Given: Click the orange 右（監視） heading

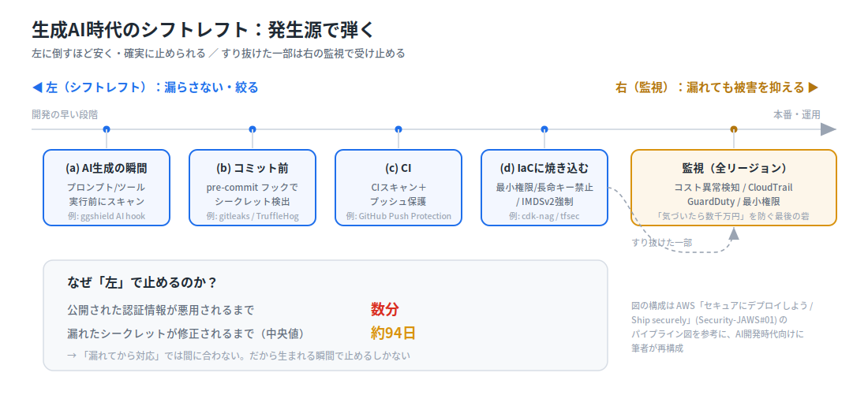Looking at the screenshot, I should pyautogui.click(x=716, y=88).
